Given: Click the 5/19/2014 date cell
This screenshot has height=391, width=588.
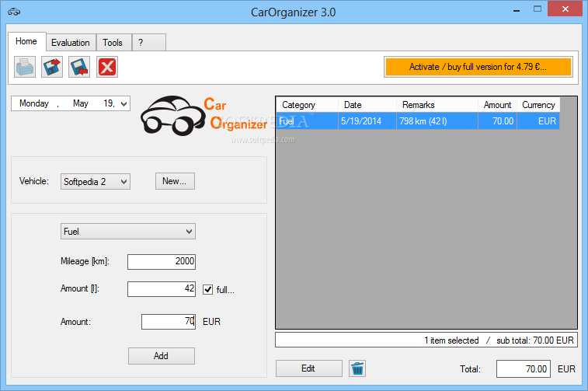Looking at the screenshot, I should (367, 120).
